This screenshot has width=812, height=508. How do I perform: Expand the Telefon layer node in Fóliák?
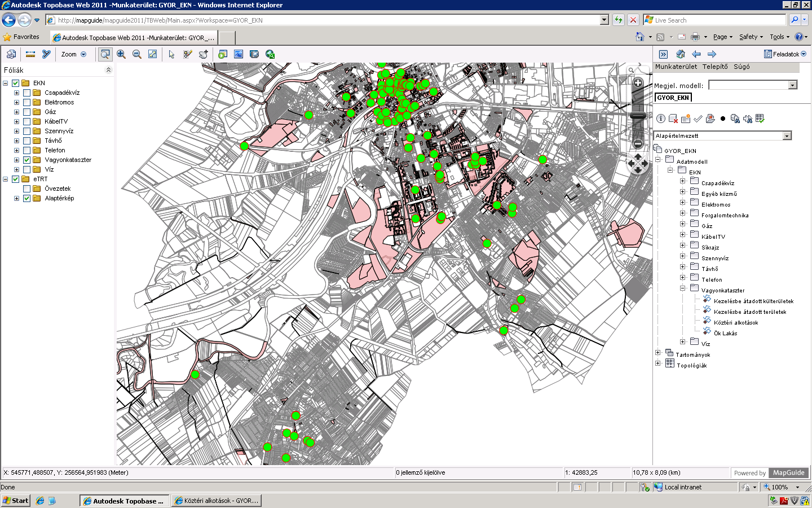(x=16, y=150)
